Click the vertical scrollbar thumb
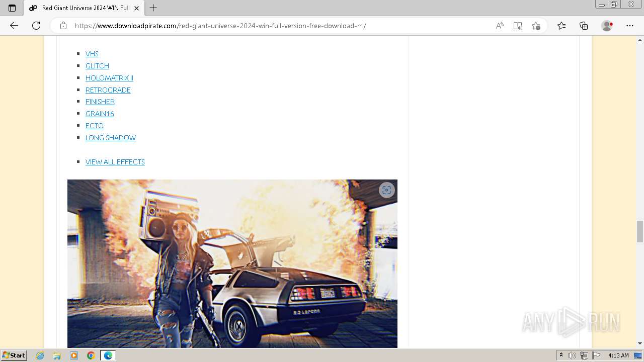The height and width of the screenshot is (362, 644). pos(640,231)
